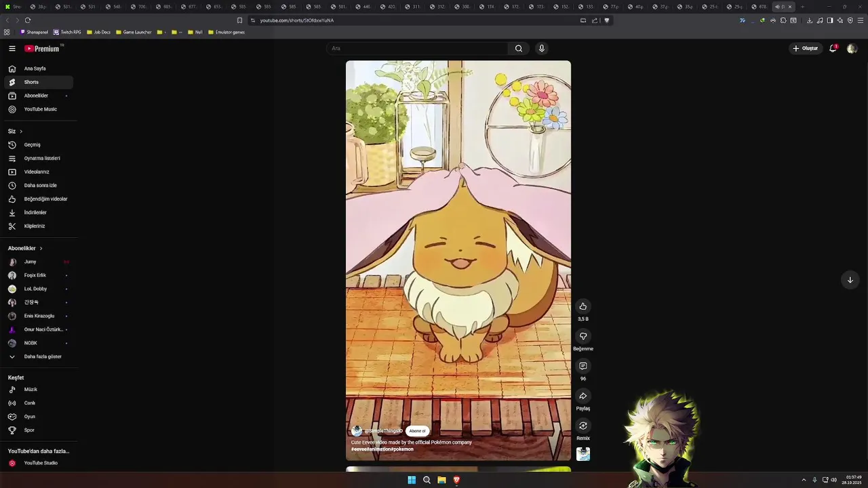Open Videolarınız in sidebar

tap(39, 171)
